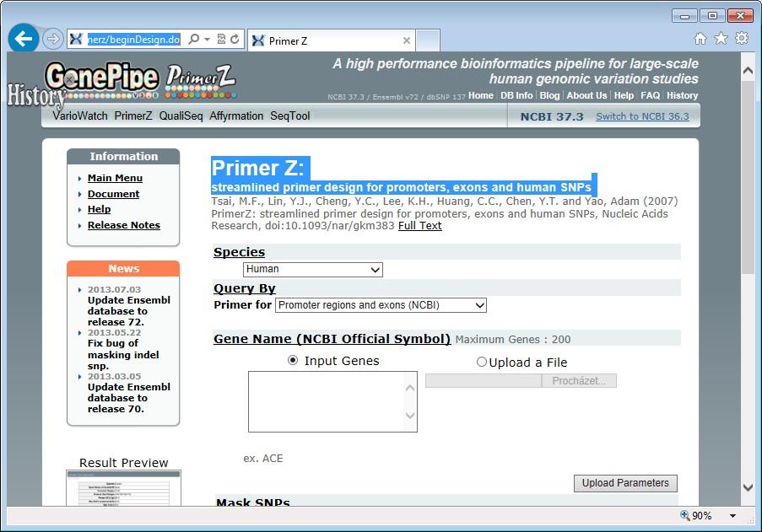Open the DB Info header link
Image resolution: width=762 pixels, height=532 pixels.
(x=516, y=95)
